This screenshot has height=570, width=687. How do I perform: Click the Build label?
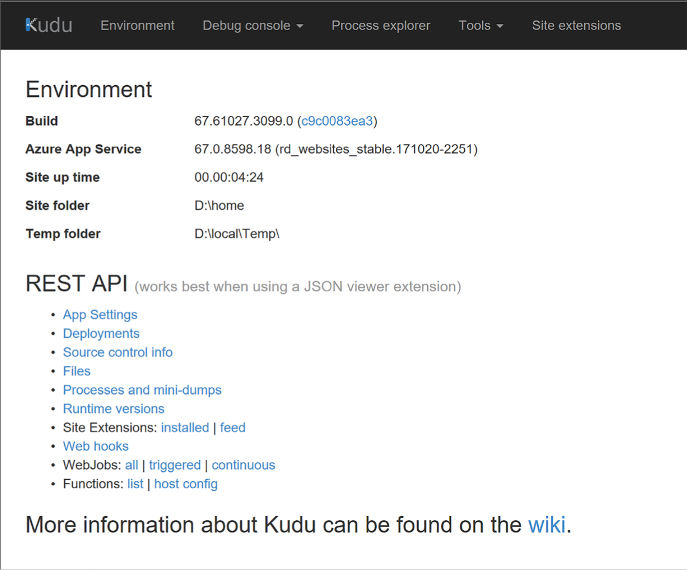tap(42, 121)
